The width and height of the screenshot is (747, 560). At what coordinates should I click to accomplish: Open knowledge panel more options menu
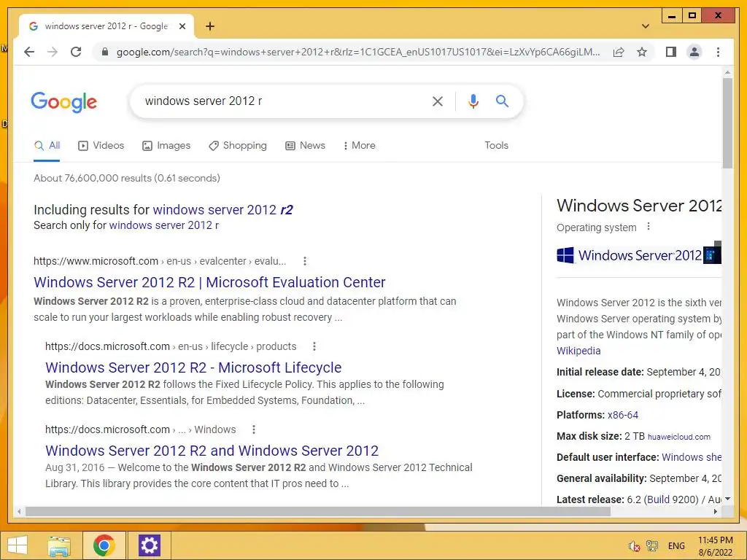tap(649, 227)
